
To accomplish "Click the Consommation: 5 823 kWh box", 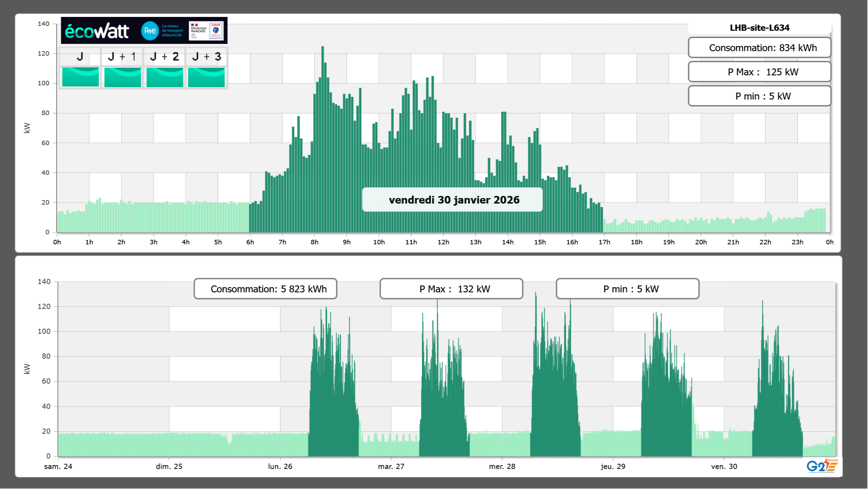I will [x=265, y=289].
